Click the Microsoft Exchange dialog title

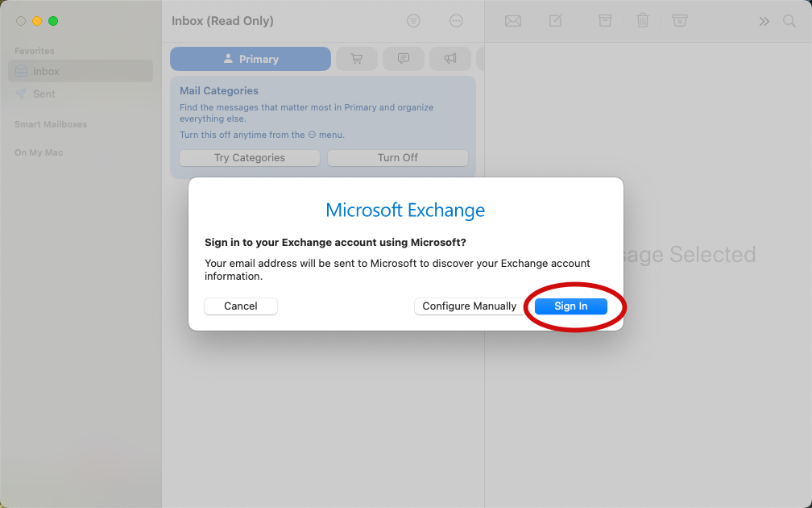tap(405, 210)
